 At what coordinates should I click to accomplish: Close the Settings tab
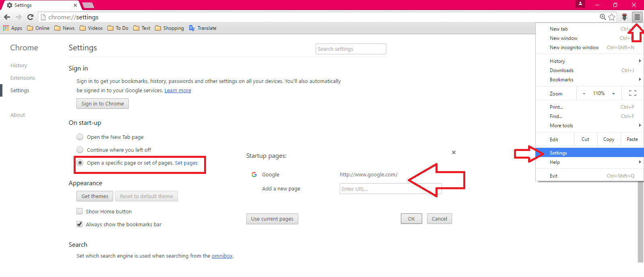click(x=75, y=5)
